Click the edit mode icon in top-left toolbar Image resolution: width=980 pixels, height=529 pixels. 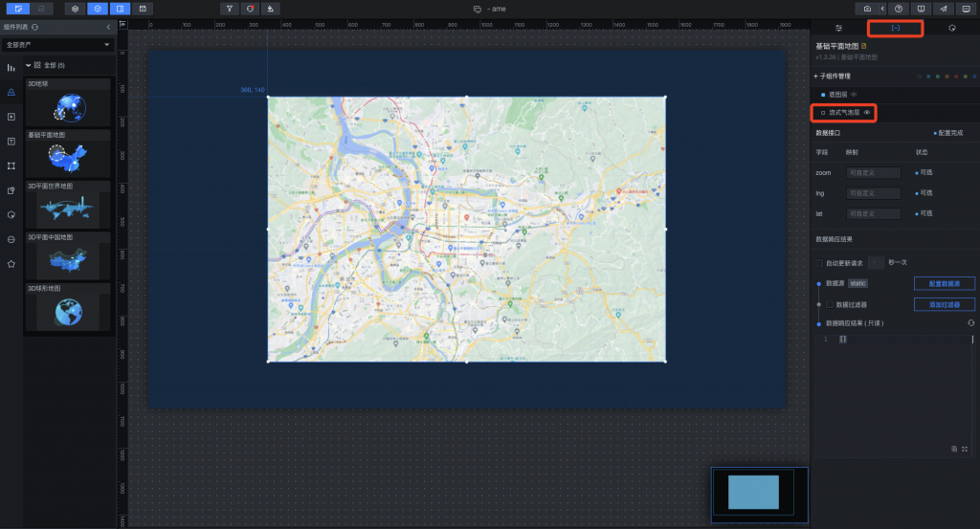[x=18, y=9]
